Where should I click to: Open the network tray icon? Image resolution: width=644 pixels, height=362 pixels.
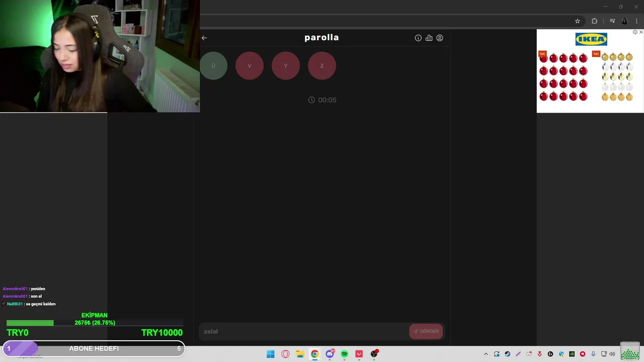[604, 354]
